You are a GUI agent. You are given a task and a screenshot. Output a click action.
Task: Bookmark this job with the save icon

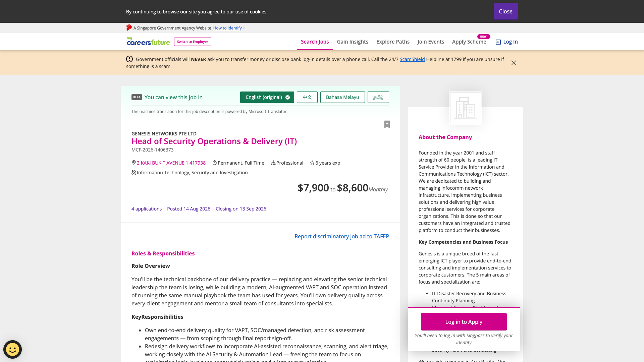(x=387, y=124)
